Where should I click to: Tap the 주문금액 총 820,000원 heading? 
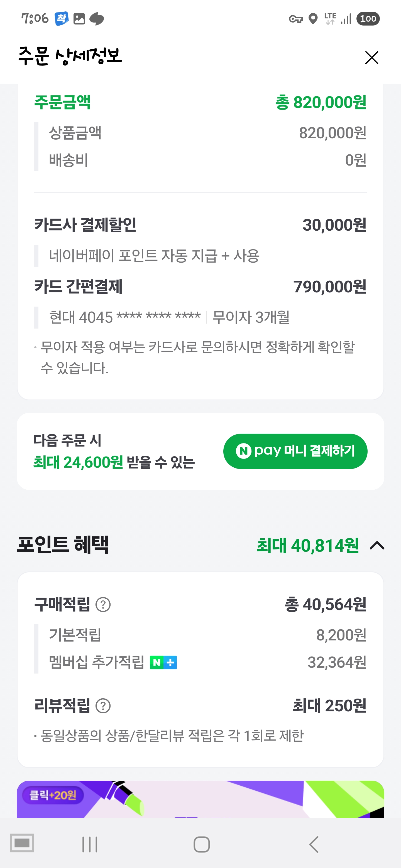[x=200, y=102]
